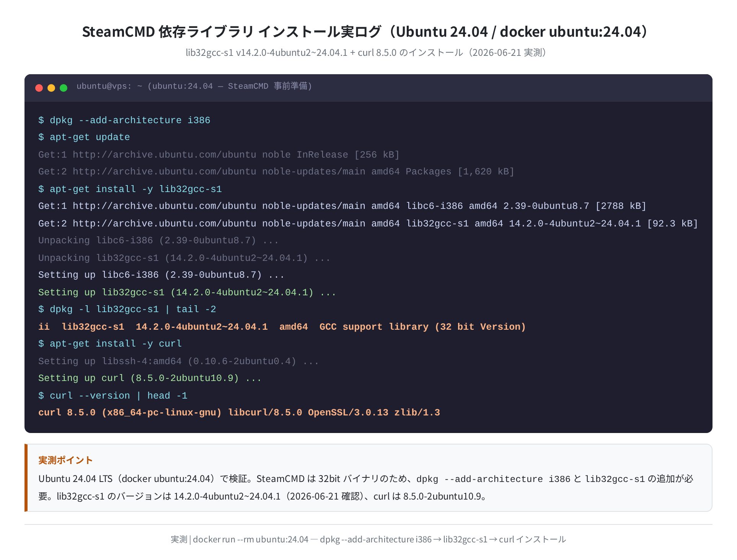Viewport: 737px width, 560px height.
Task: Click the 'Get:1 ... noble InRelease [256 kB]' line
Action: click(x=219, y=155)
